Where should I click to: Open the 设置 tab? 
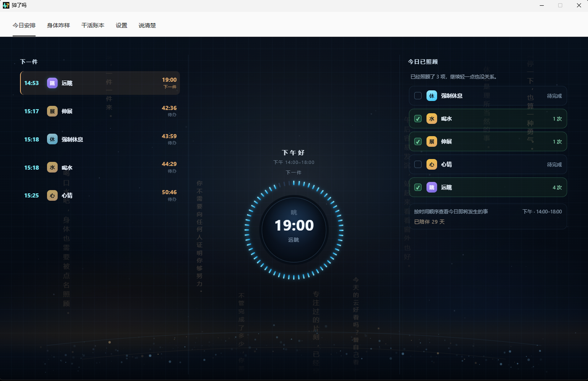pos(121,25)
